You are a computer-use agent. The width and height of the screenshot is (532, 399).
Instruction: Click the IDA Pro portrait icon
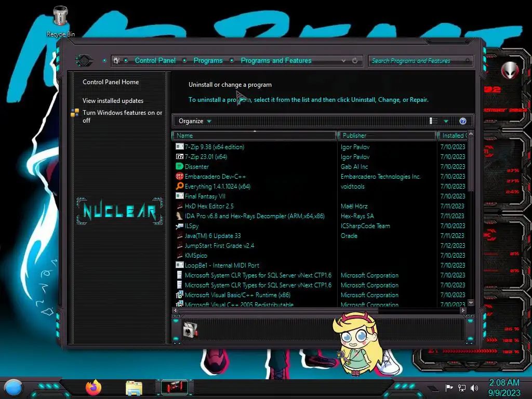[x=179, y=216]
